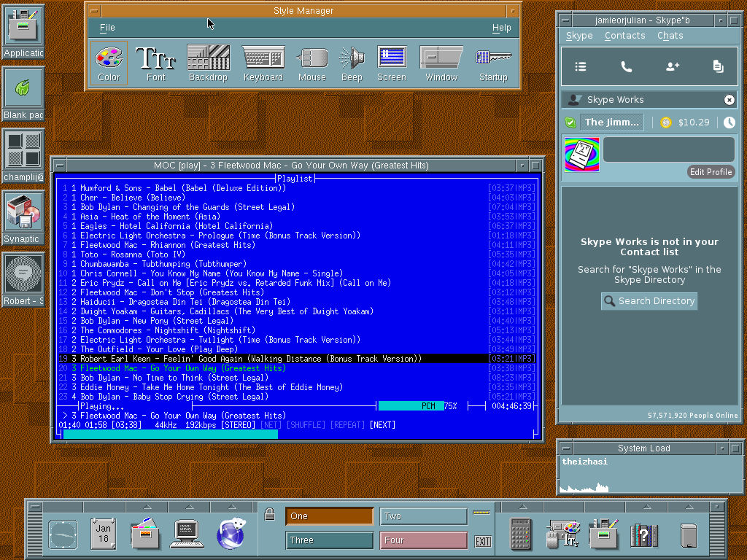Expand subpanel arrow above File Manager icon
This screenshot has height=560, width=747.
[147, 507]
